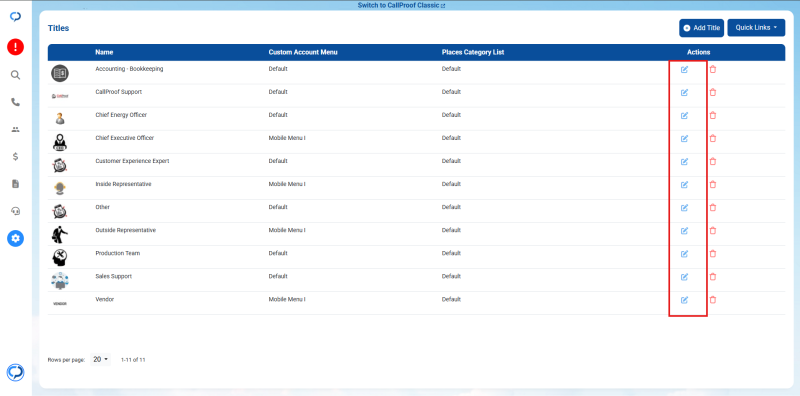Open the dollar sign sales icon
This screenshot has width=800, height=396.
coord(15,157)
